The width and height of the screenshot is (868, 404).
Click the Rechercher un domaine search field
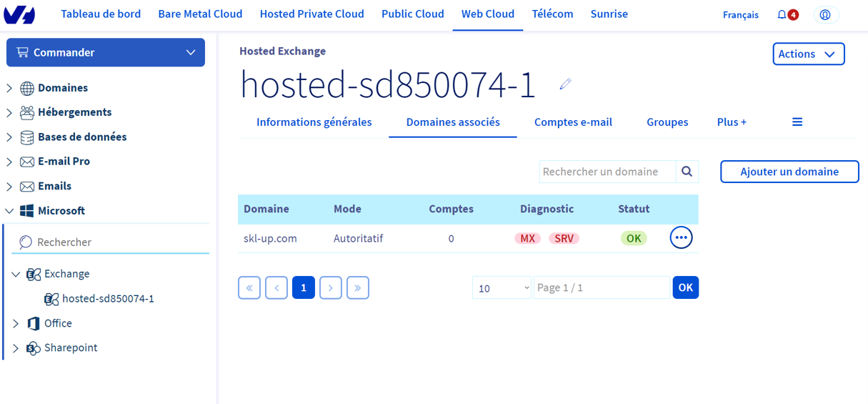click(x=607, y=172)
